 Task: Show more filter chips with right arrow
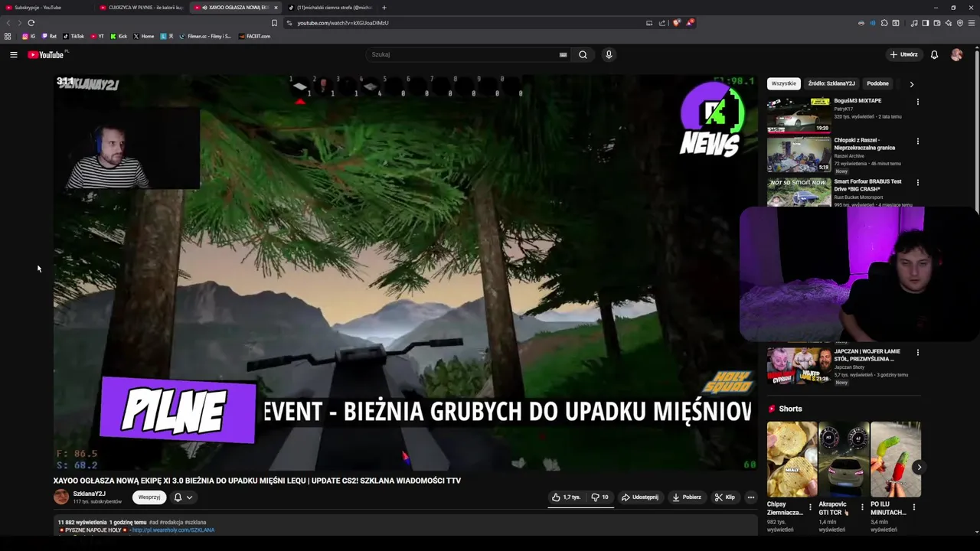click(911, 84)
